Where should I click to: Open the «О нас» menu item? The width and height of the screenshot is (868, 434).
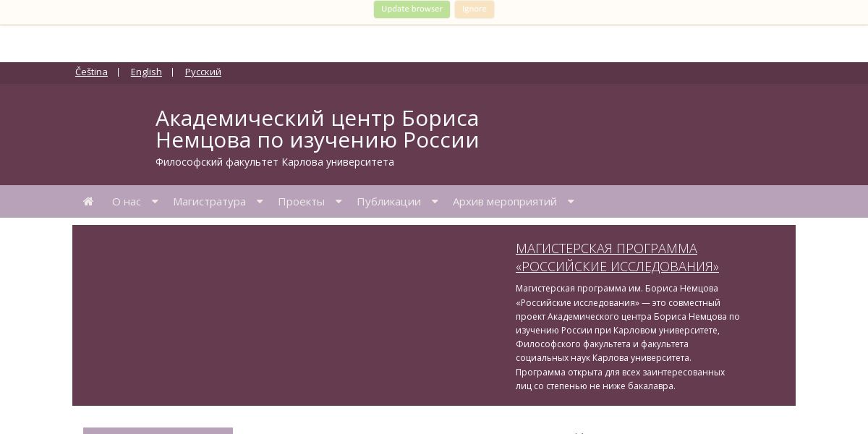coord(127,202)
